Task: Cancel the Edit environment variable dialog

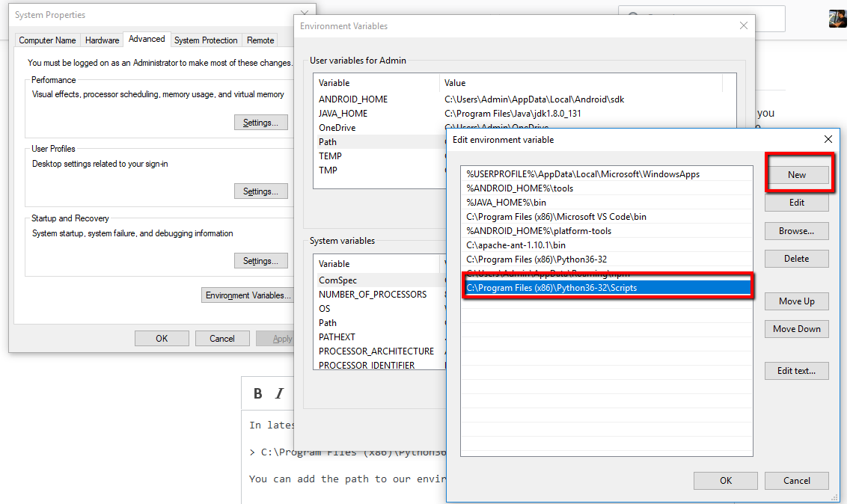Action: click(797, 480)
